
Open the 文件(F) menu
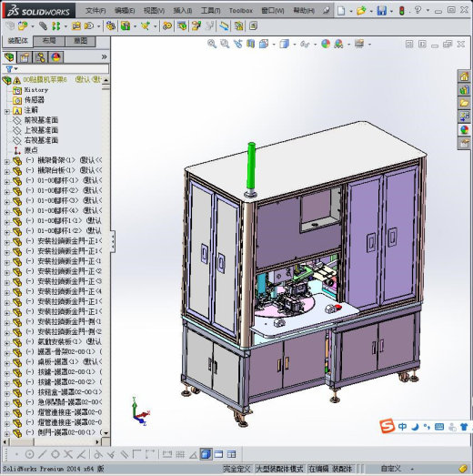[96, 11]
